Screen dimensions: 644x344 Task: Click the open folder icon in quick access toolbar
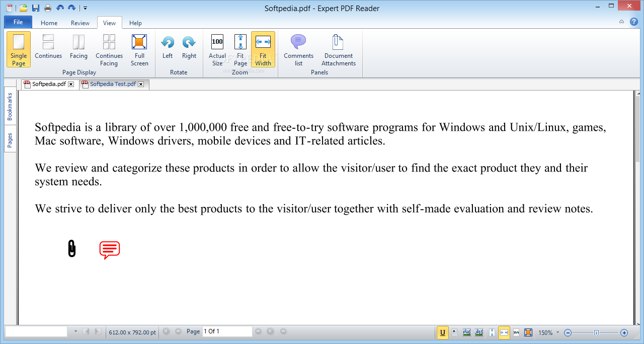pyautogui.click(x=23, y=8)
